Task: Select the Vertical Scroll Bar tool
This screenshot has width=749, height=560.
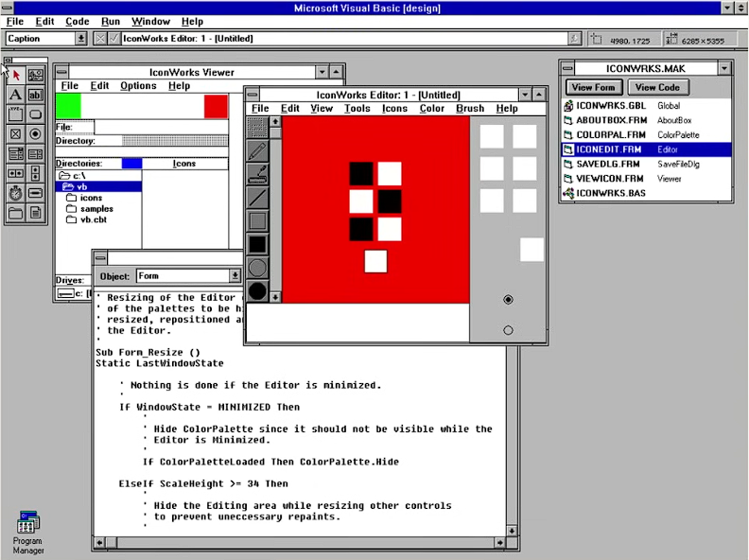Action: pos(35,173)
